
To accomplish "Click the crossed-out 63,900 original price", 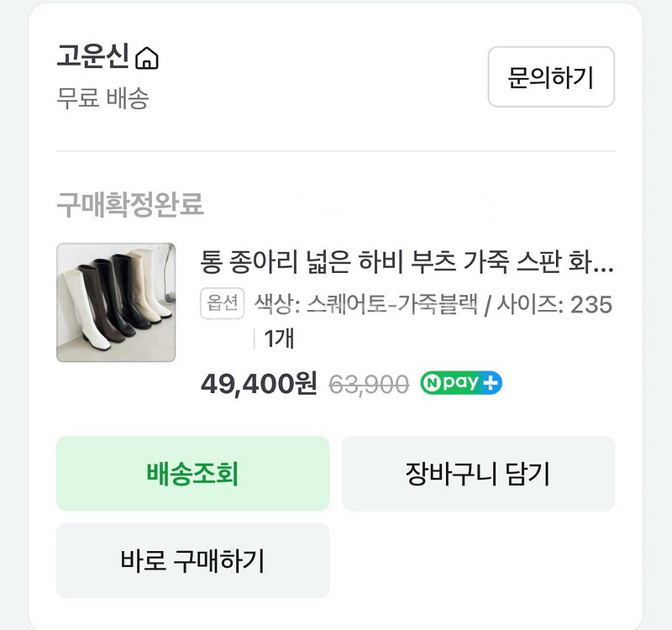I will coord(369,384).
